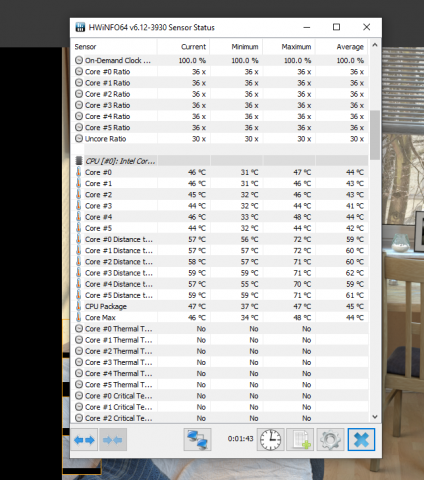Viewport: 424px width, 480px height.
Task: Select the Core #5 Ratio row
Action: [220, 127]
